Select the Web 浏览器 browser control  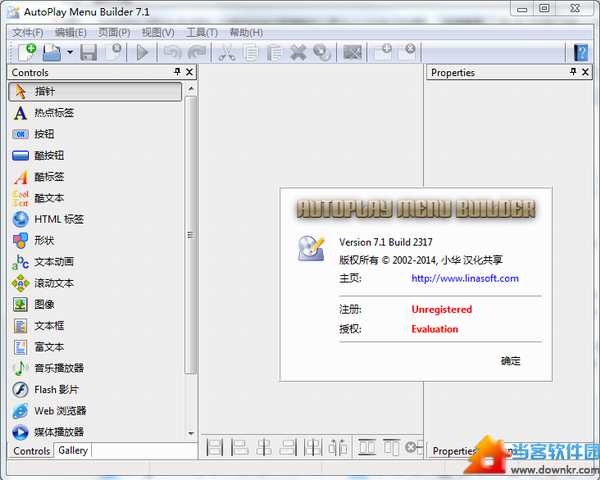click(x=95, y=411)
